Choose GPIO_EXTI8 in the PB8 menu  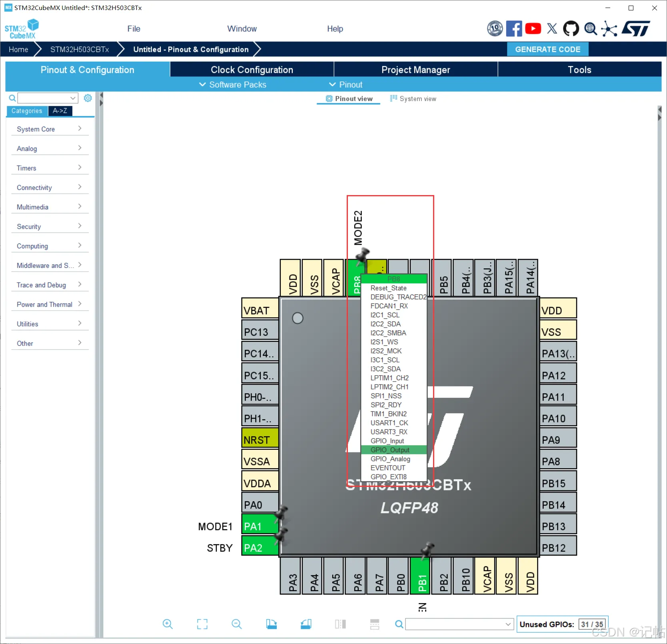[x=394, y=477]
